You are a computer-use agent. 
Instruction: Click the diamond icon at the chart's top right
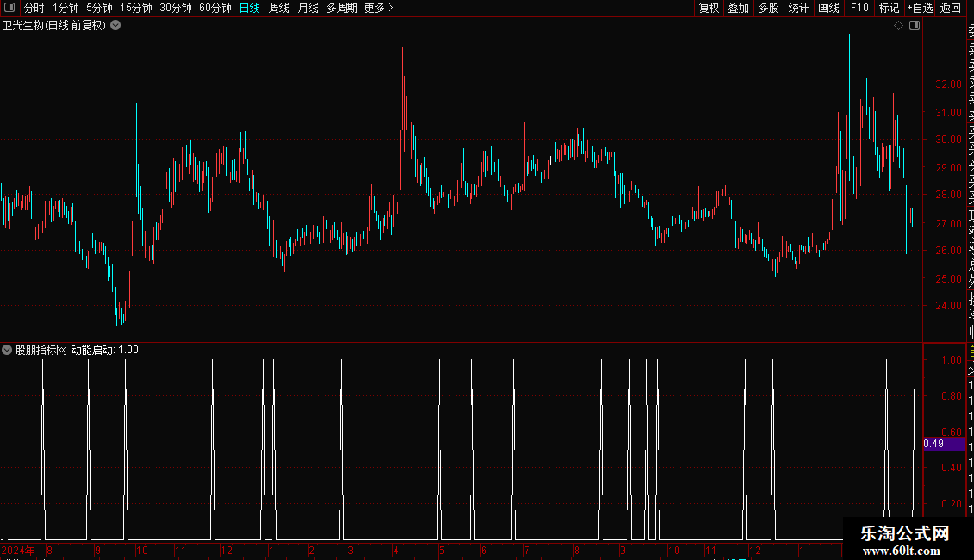coord(898,26)
